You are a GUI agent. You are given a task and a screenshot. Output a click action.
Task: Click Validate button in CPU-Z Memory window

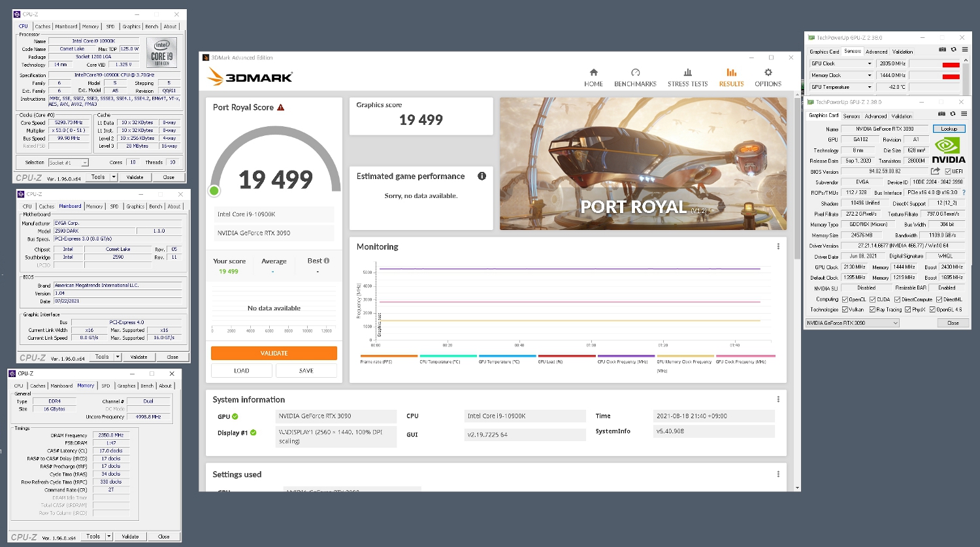(x=130, y=537)
